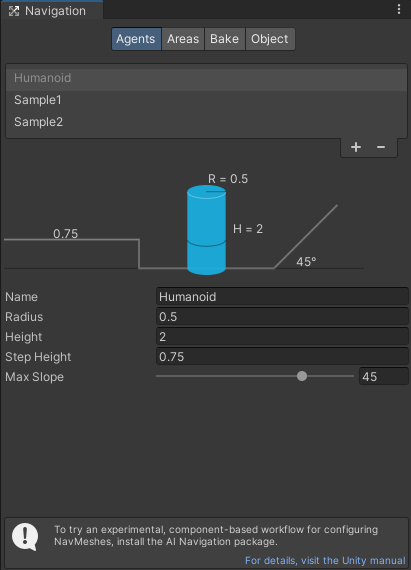Viewport: 411px width, 570px height.
Task: Click the Max Slope numeric field
Action: pyautogui.click(x=384, y=377)
